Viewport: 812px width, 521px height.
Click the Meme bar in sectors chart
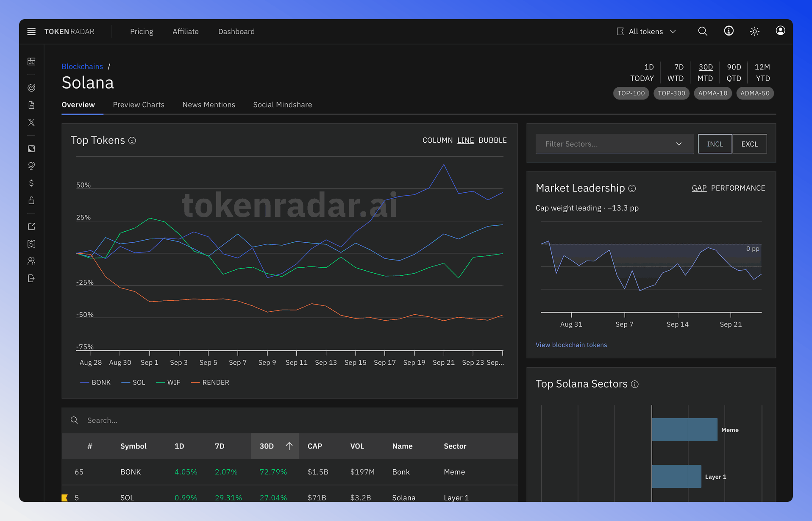pos(684,430)
